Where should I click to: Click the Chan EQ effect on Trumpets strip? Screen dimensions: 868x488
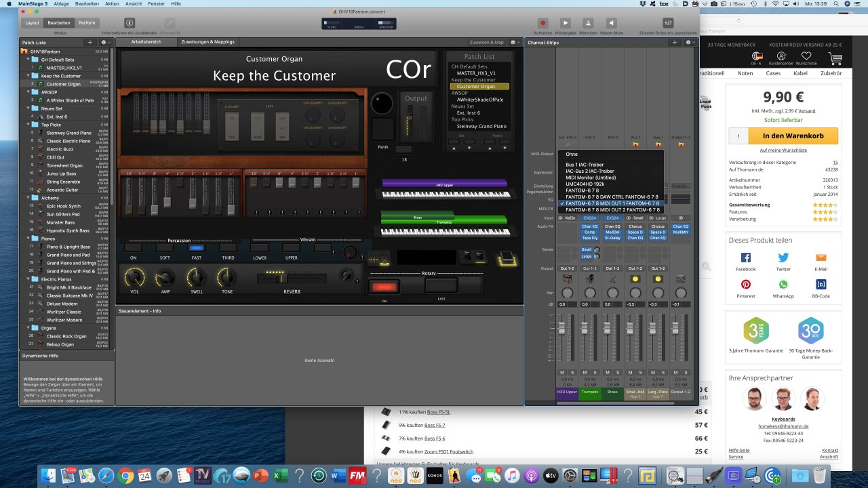pos(590,226)
